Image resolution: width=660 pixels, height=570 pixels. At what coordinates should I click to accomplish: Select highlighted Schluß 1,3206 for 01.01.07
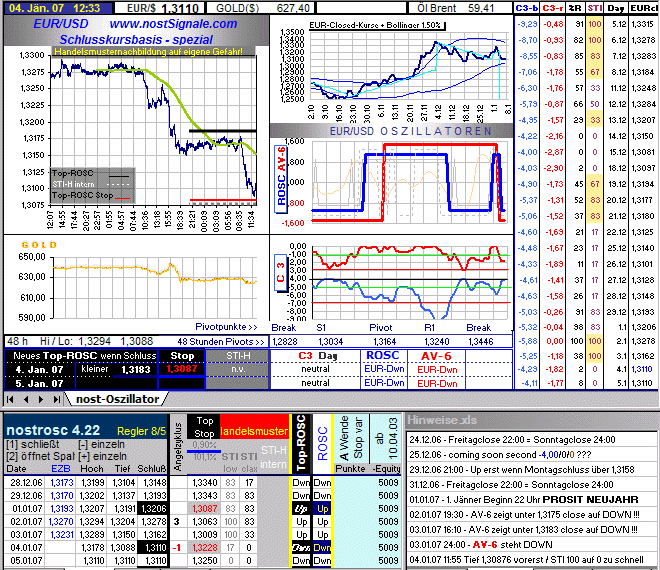point(154,509)
